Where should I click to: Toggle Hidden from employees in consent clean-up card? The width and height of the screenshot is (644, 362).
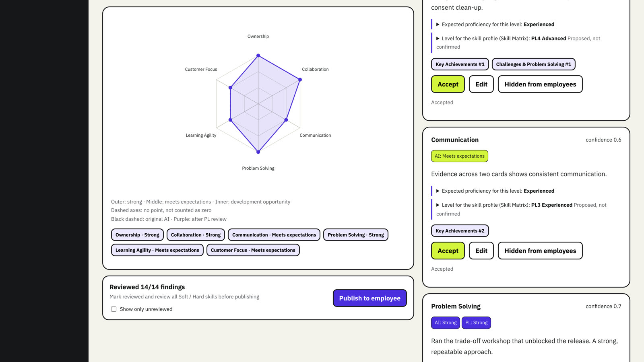click(x=540, y=84)
